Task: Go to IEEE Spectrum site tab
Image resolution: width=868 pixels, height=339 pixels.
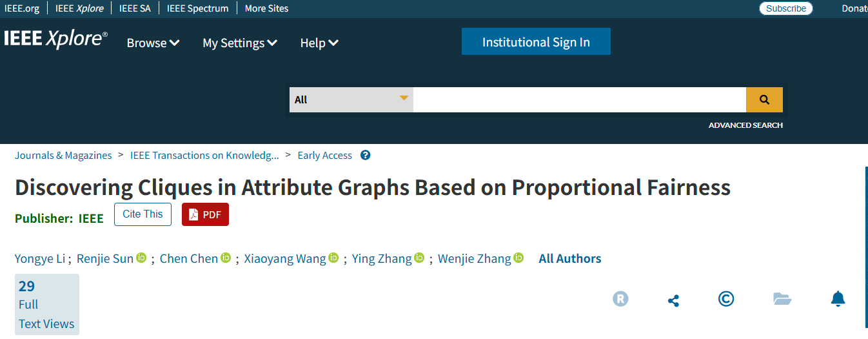Action: pyautogui.click(x=197, y=8)
